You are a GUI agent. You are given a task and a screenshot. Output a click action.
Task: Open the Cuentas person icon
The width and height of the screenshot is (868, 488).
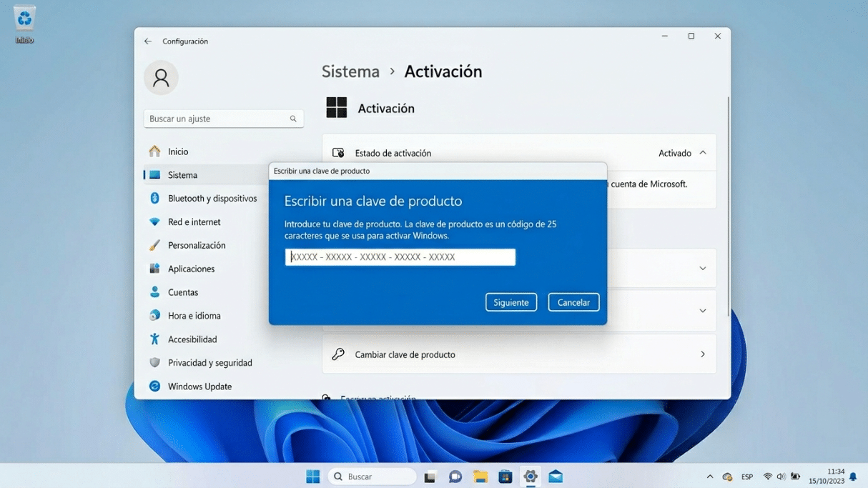click(x=154, y=292)
